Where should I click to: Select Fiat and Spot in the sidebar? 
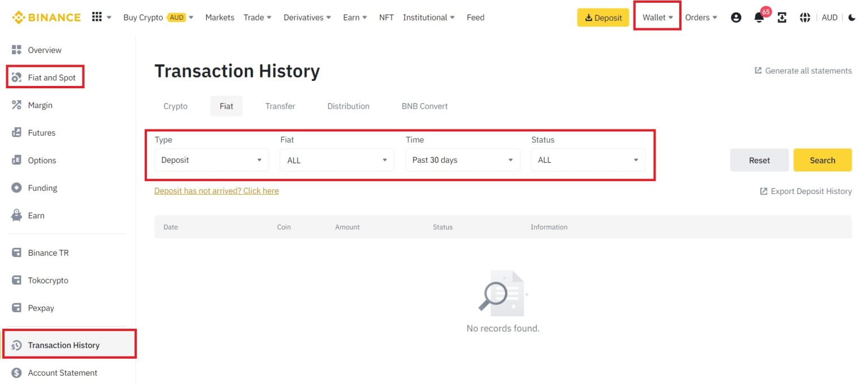(x=52, y=78)
